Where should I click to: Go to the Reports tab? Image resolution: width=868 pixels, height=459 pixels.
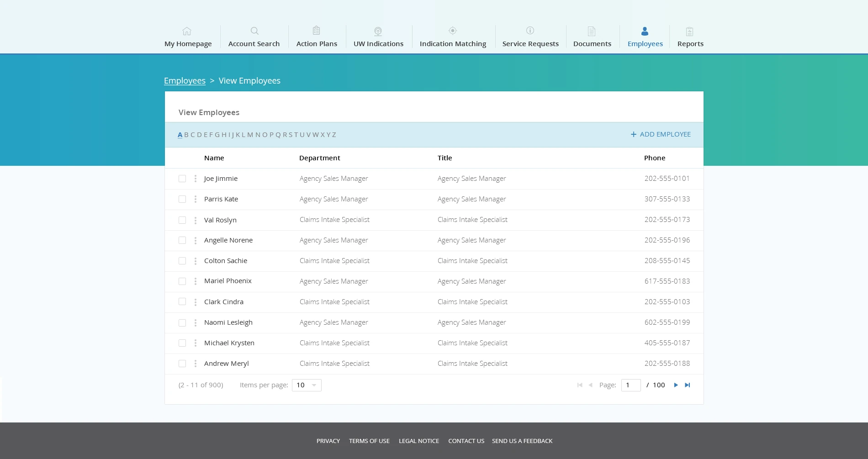(690, 37)
